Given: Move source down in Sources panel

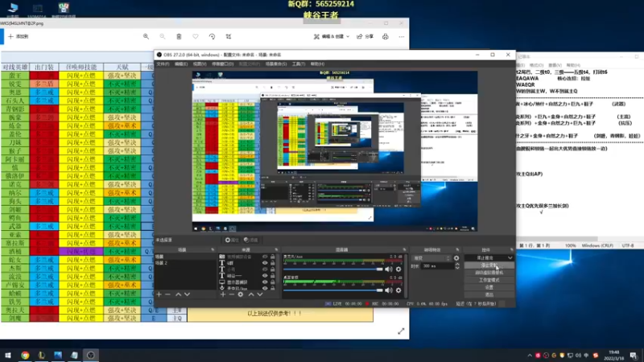Looking at the screenshot, I should tap(260, 294).
